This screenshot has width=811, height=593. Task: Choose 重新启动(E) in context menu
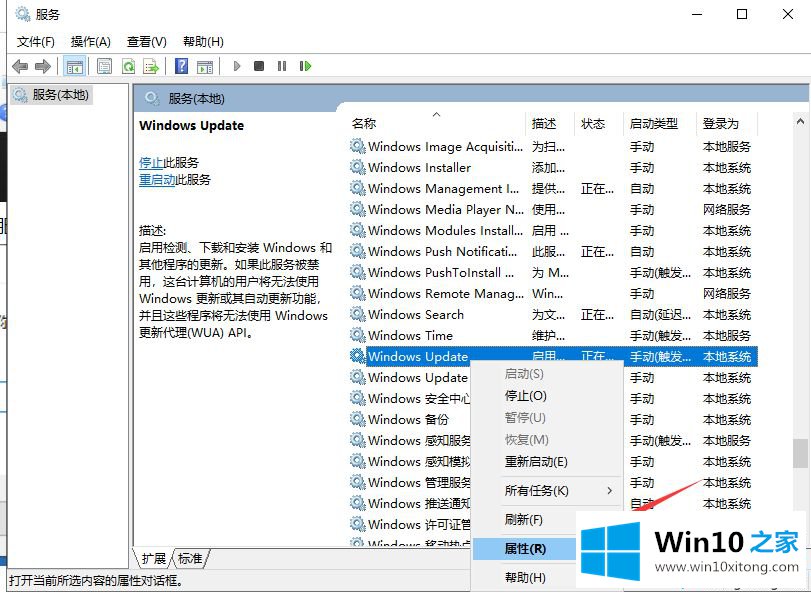[536, 462]
